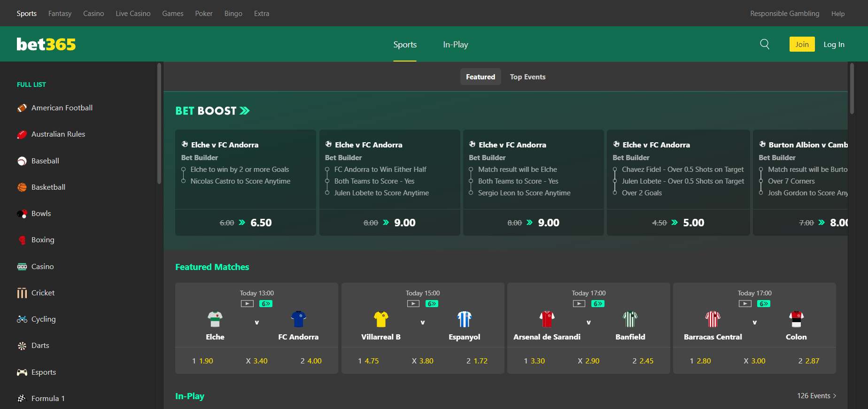Image resolution: width=868 pixels, height=409 pixels.
Task: Click the Formula 1 flag icon
Action: pyautogui.click(x=22, y=399)
